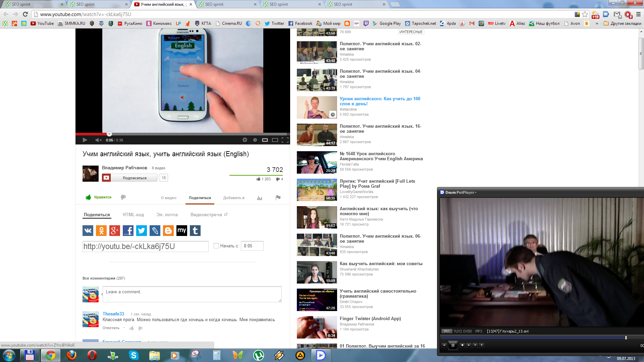
Task: Open Finger Twister (Android App) video
Action: 370,318
